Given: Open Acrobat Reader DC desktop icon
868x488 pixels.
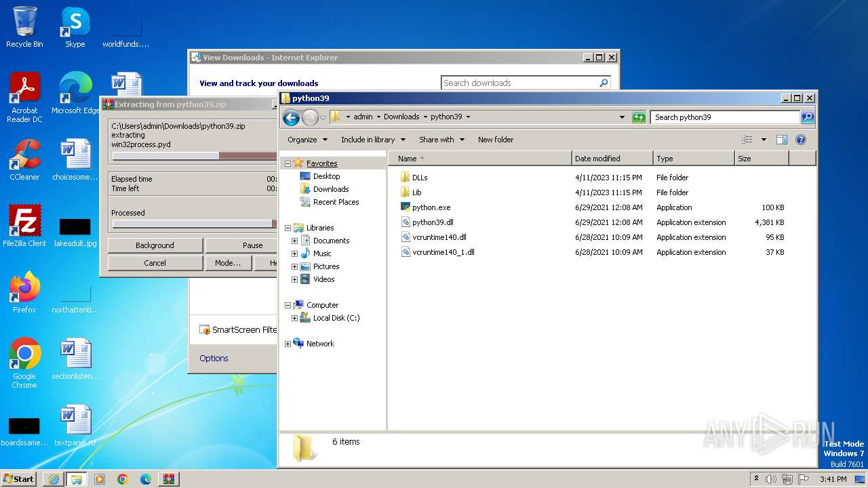Looking at the screenshot, I should click(x=24, y=97).
